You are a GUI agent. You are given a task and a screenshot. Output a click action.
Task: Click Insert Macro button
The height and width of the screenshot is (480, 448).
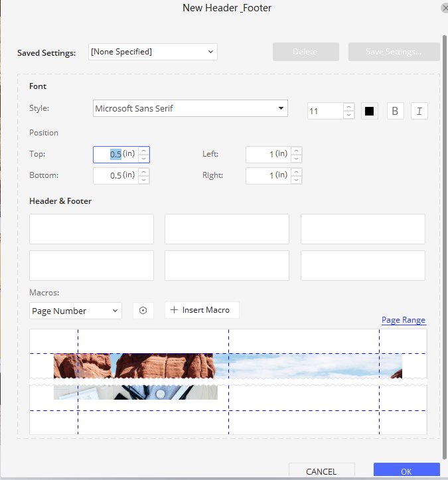202,310
